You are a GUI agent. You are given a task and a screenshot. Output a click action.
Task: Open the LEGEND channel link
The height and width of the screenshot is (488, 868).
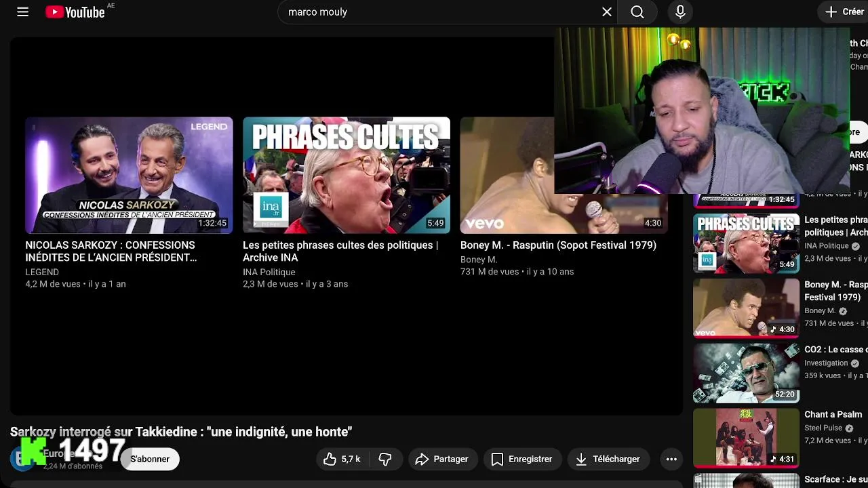click(42, 272)
